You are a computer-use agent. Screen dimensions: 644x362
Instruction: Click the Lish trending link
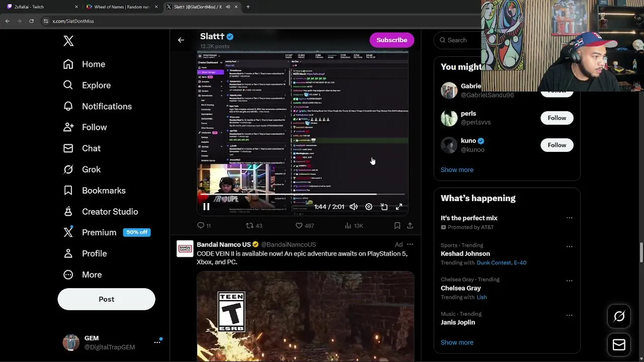[x=481, y=297]
